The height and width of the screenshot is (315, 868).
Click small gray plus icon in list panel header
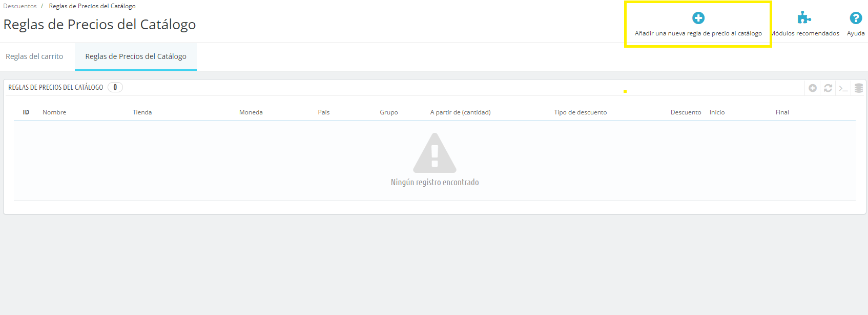[813, 88]
